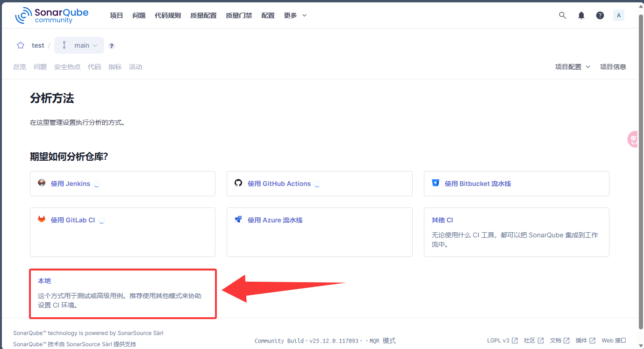Click the GitLab fox logo icon

pos(42,219)
